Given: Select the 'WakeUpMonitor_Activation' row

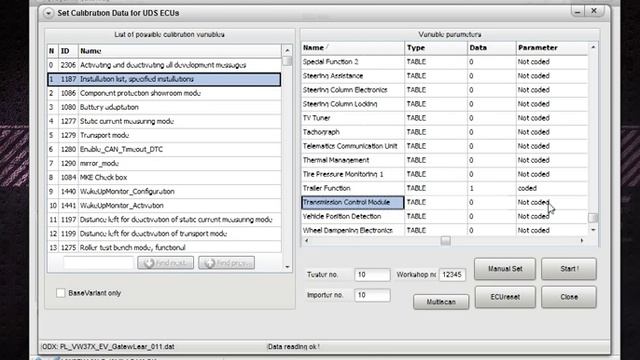Looking at the screenshot, I should click(x=164, y=206).
